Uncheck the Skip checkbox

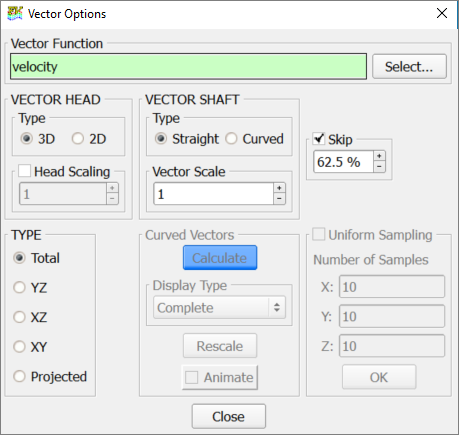coord(319,138)
